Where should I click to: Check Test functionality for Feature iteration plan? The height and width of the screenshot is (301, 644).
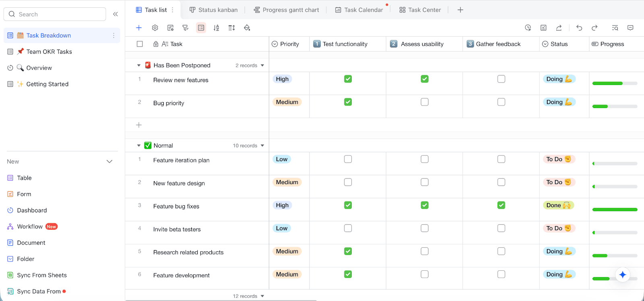(348, 159)
